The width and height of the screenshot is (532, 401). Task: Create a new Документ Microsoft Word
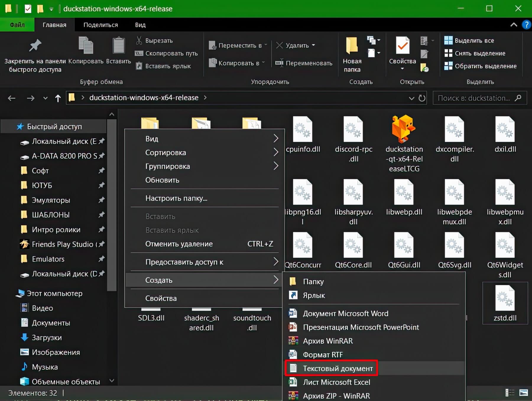coord(374,313)
